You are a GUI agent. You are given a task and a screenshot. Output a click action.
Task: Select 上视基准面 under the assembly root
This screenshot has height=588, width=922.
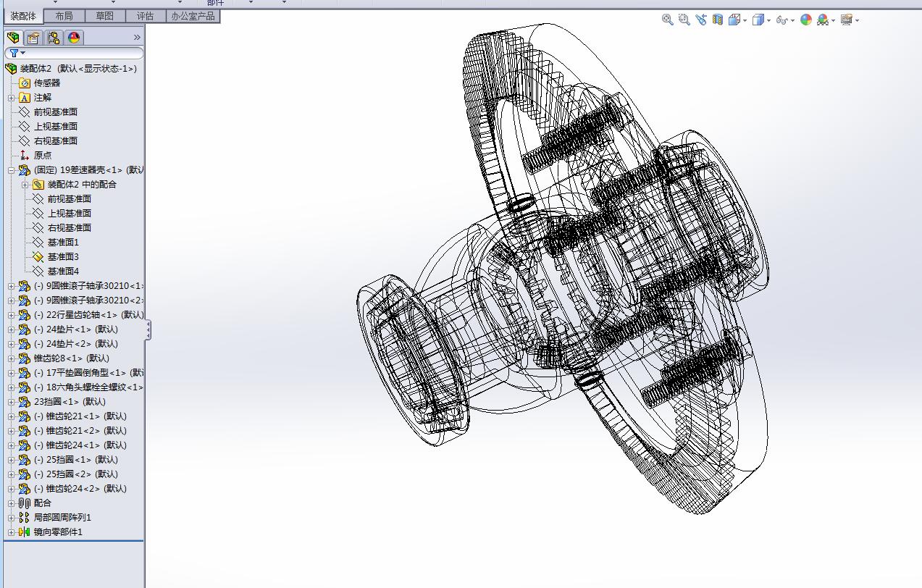55,126
